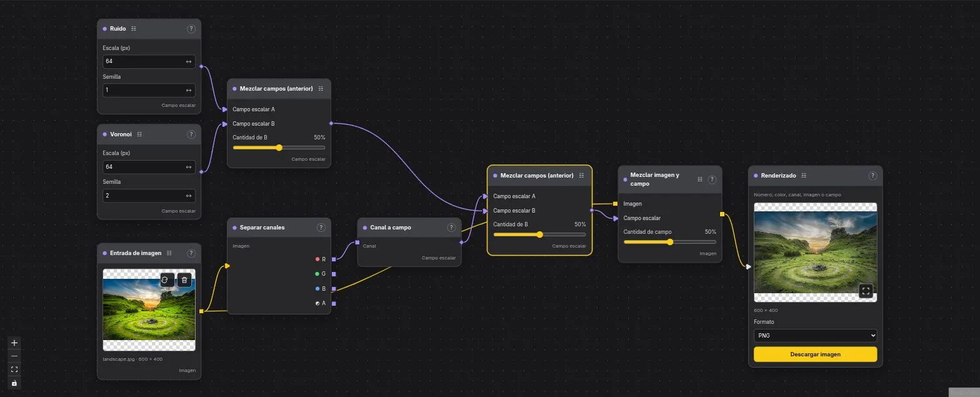Click the rendered preview image in Renderizado

[x=815, y=252]
